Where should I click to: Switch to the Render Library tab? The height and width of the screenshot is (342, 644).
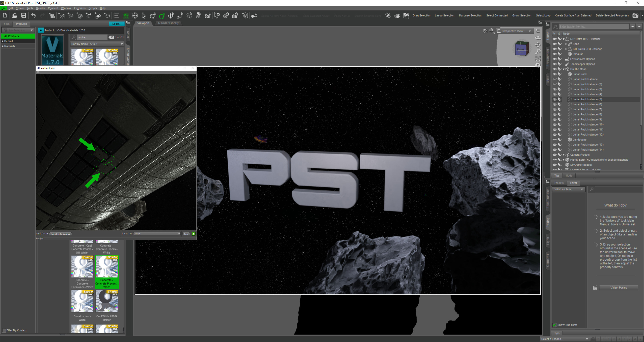(168, 23)
